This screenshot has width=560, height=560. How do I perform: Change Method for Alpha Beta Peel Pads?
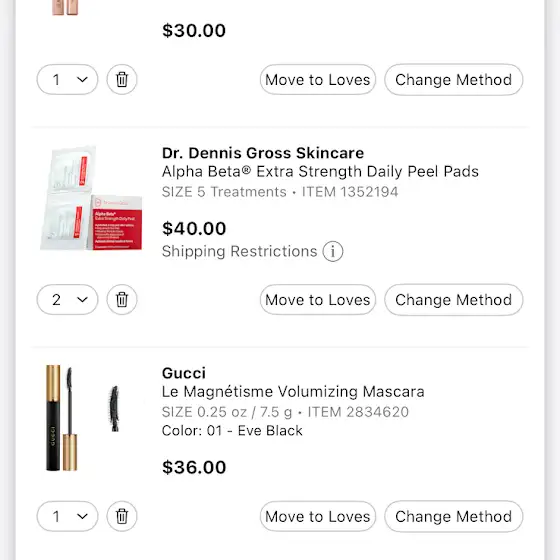(454, 299)
